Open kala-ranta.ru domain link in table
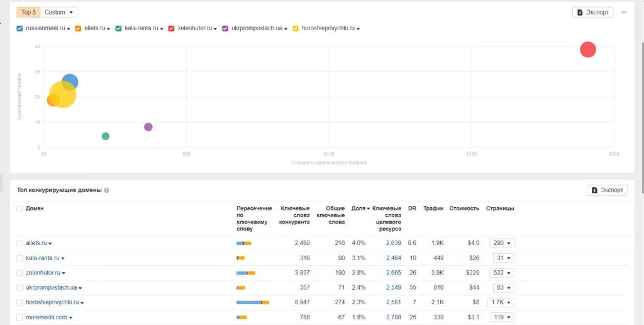The height and width of the screenshot is (325, 644). (x=43, y=258)
